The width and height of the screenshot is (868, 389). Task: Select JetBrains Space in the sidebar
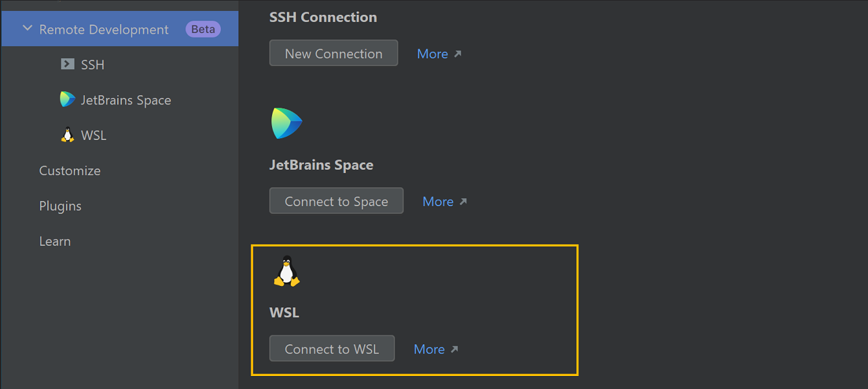click(126, 100)
